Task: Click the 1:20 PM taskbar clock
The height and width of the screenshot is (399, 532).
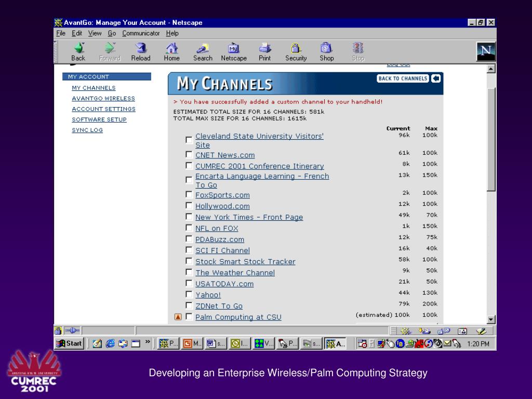Action: (x=478, y=344)
